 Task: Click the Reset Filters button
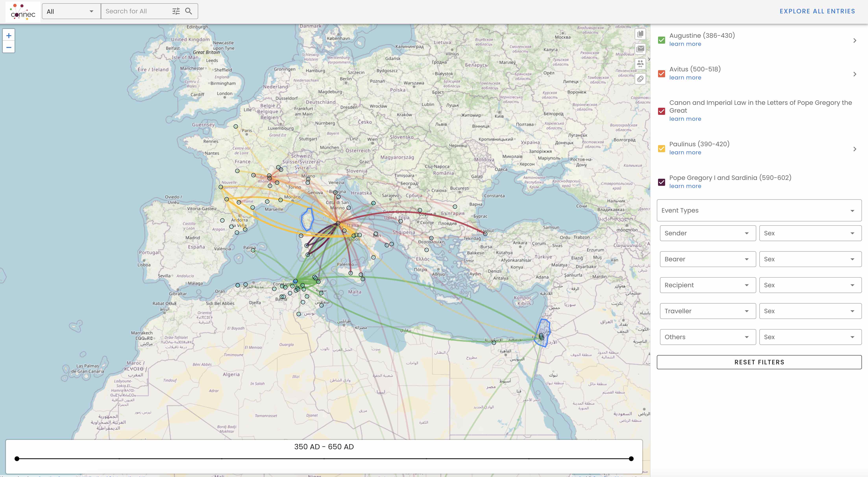pos(759,362)
